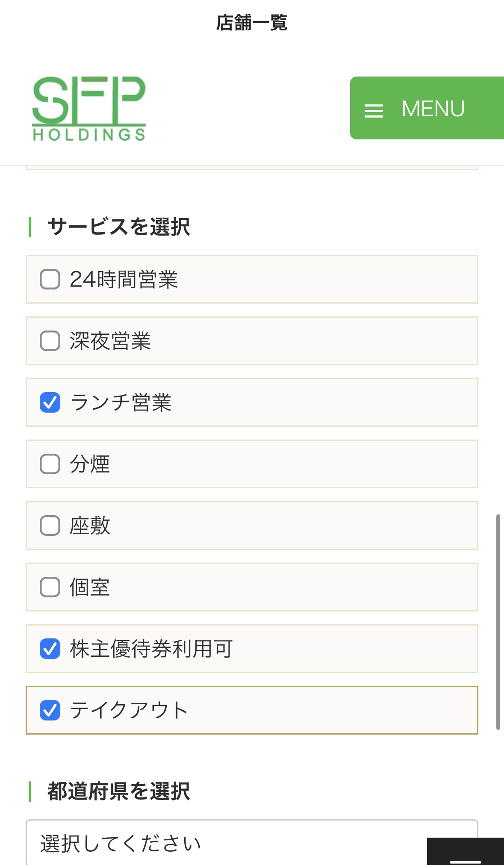Viewport: 504px width, 865px height.
Task: Click the ランチ営業 label text
Action: [121, 402]
